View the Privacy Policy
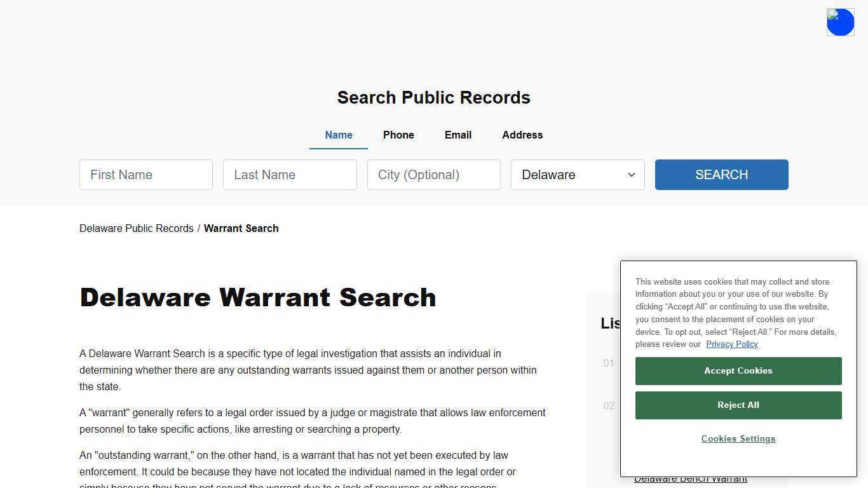 [x=731, y=344]
